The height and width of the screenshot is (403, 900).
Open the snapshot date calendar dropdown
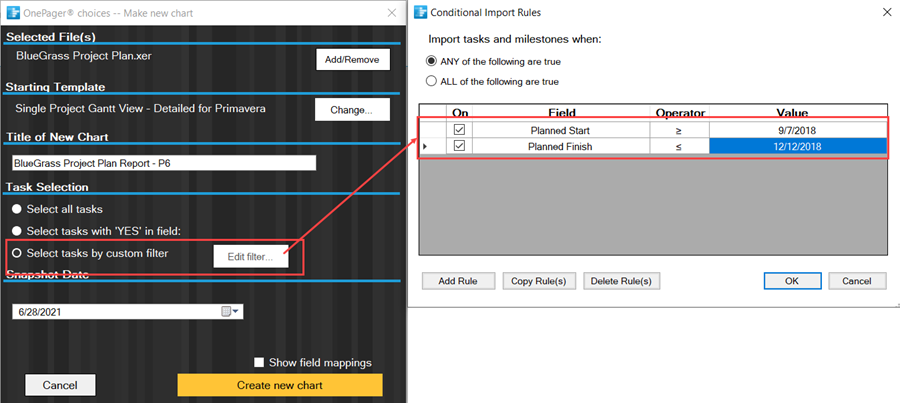click(x=231, y=312)
